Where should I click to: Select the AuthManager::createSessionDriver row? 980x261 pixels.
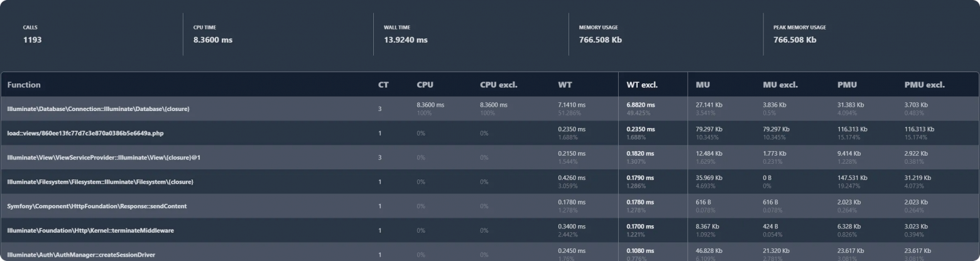(x=81, y=255)
